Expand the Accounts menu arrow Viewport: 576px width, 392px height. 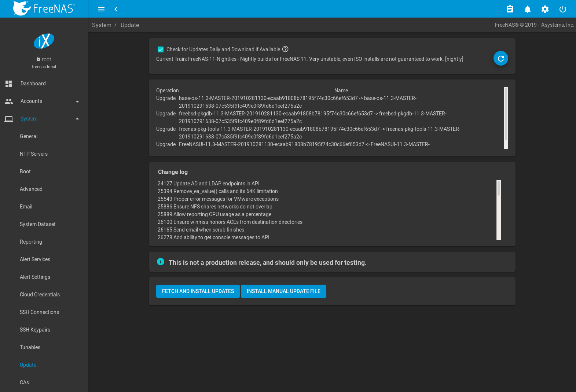(77, 101)
